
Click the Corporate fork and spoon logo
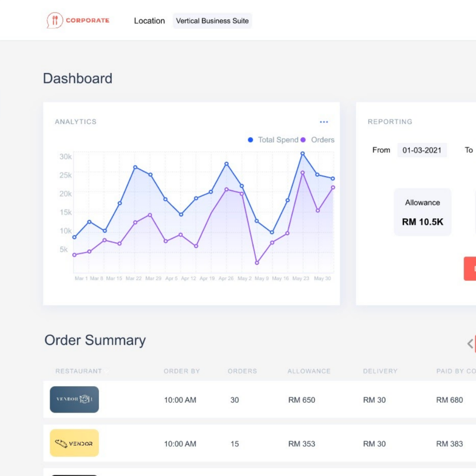point(78,20)
